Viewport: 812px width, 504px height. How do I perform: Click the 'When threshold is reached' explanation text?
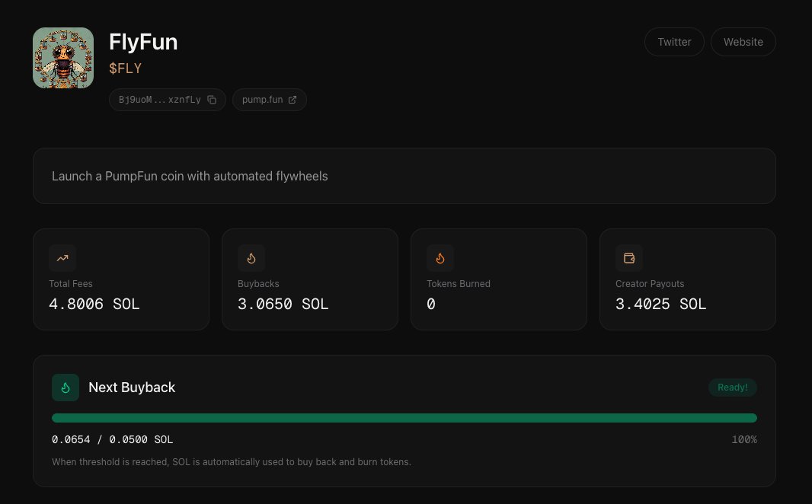click(x=232, y=462)
